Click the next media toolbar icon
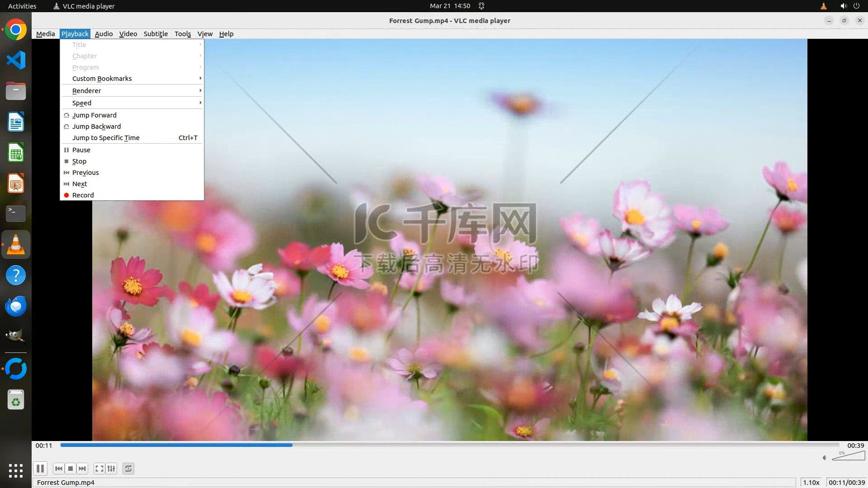Screen dimensions: 868x488 (x=82, y=469)
